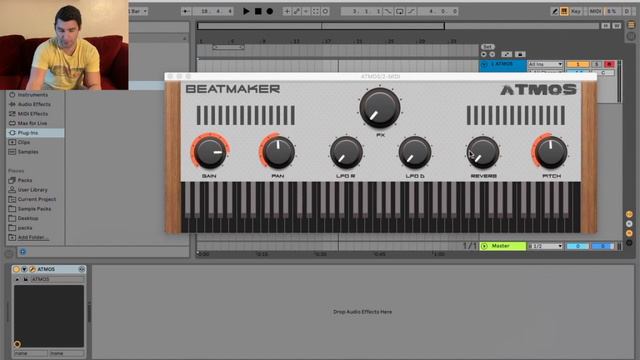The image size is (640, 360).
Task: Toggle the Loop switch in transport
Action: click(400, 11)
